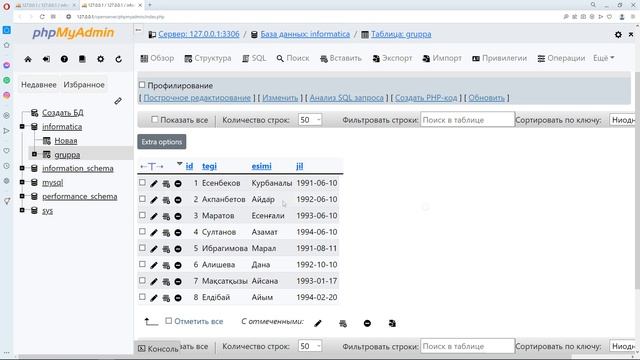Edit row with Есенбеков using pencil icon

point(153,184)
